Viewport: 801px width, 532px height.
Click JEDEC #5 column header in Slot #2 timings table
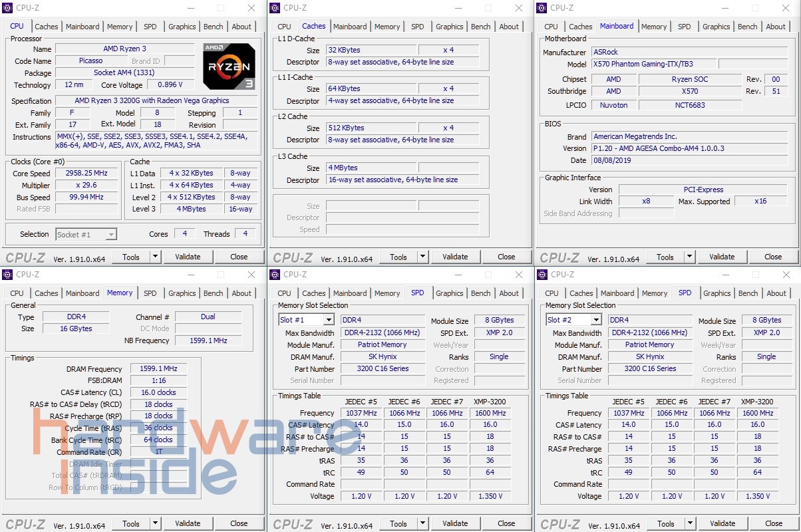click(628, 402)
